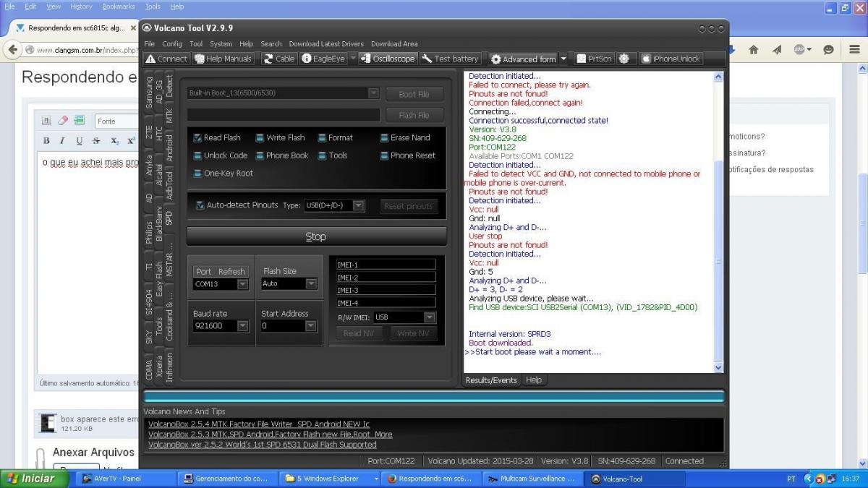Screen dimensions: 868x488
Task: Open the R/W IMEI USB dropdown
Action: (x=429, y=317)
